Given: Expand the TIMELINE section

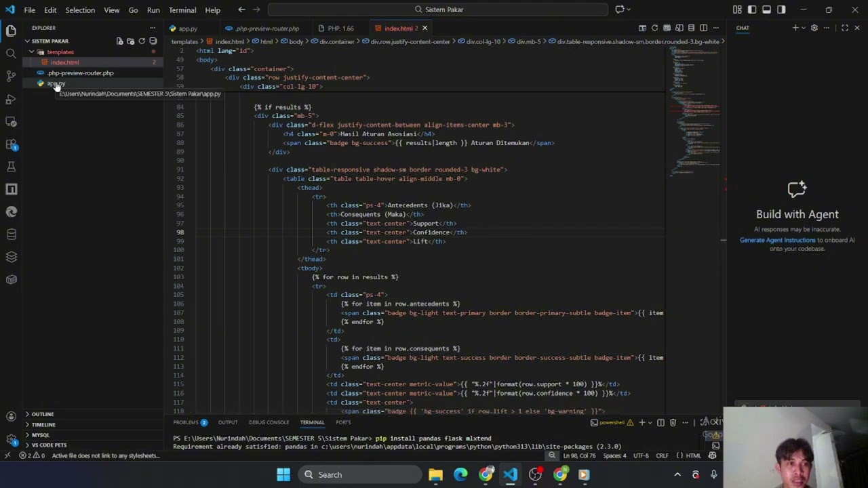Looking at the screenshot, I should point(43,424).
